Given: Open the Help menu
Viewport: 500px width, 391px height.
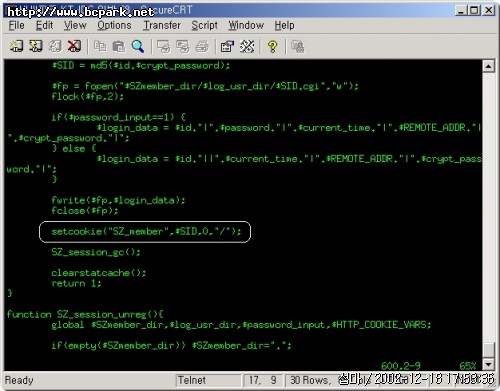Looking at the screenshot, I should click(284, 25).
